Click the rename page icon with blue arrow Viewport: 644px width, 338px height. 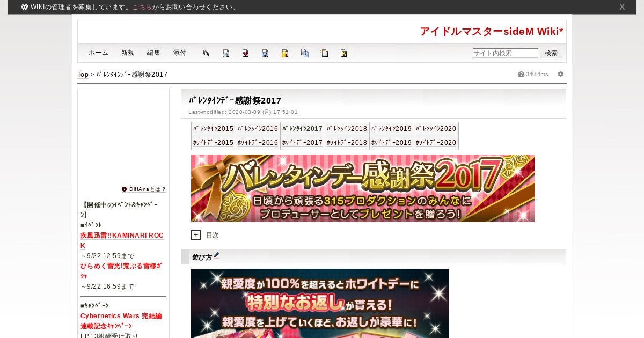click(x=226, y=53)
